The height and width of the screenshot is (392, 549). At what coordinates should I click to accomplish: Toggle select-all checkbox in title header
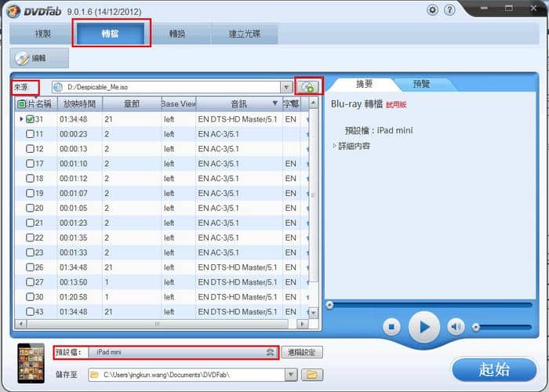[22, 104]
